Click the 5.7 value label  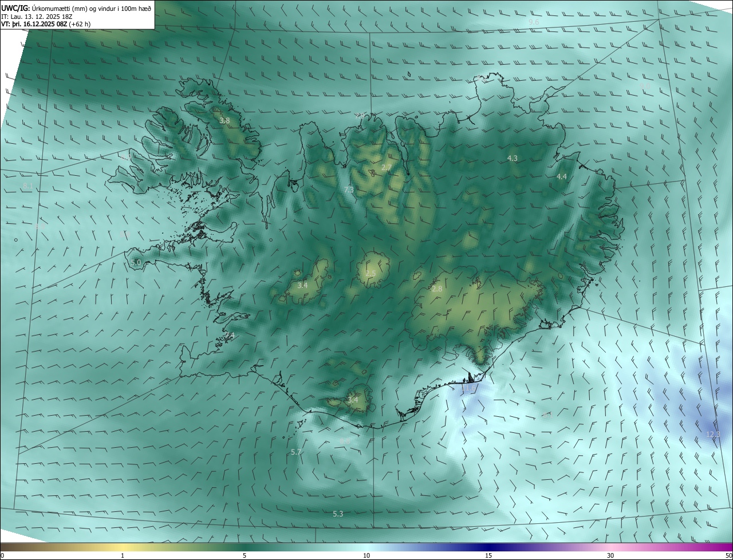(296, 452)
